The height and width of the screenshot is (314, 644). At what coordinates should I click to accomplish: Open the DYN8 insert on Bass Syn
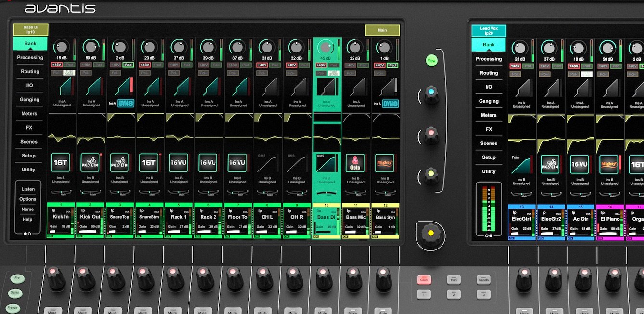(x=390, y=103)
